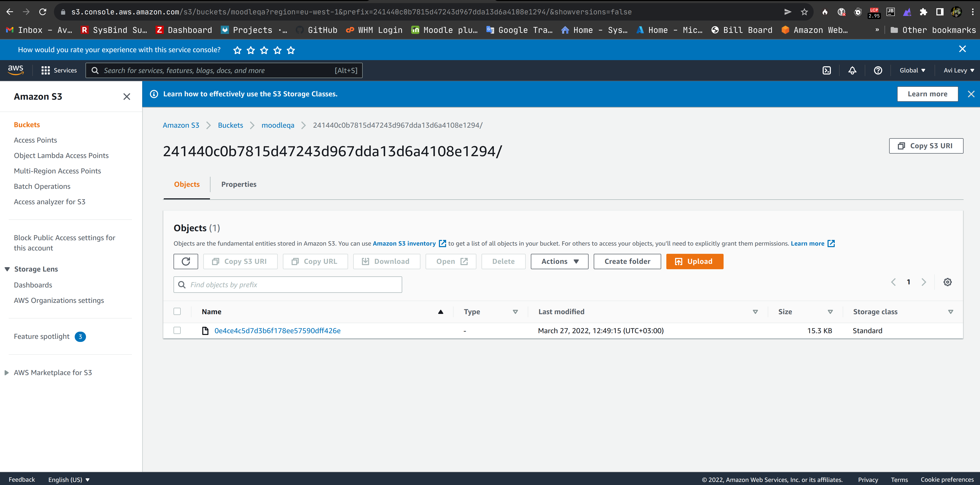Click browser back arrow

pos(9,12)
